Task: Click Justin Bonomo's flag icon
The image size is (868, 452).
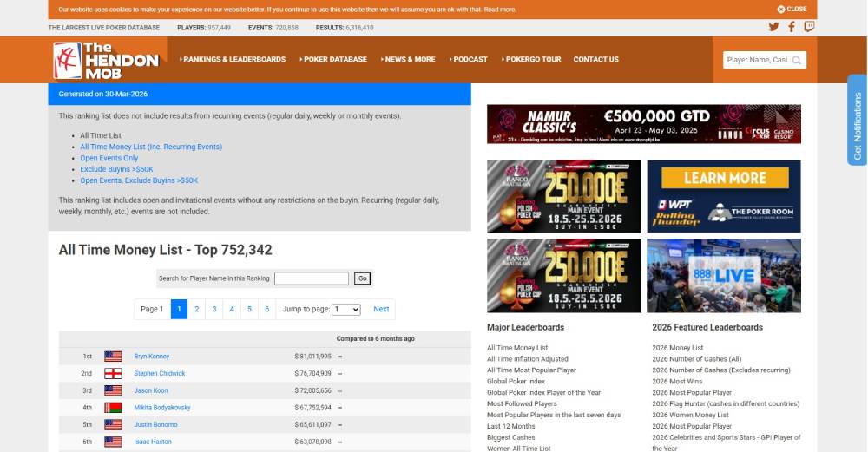Action: (x=113, y=425)
